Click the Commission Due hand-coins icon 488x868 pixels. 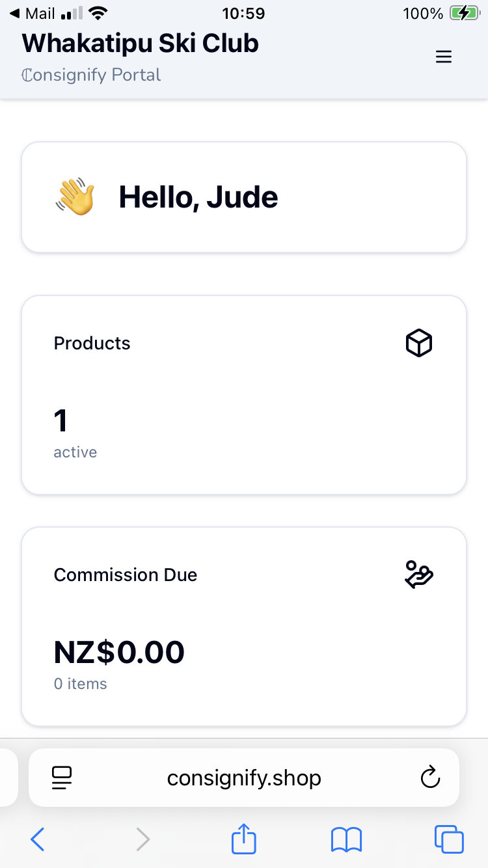[419, 575]
